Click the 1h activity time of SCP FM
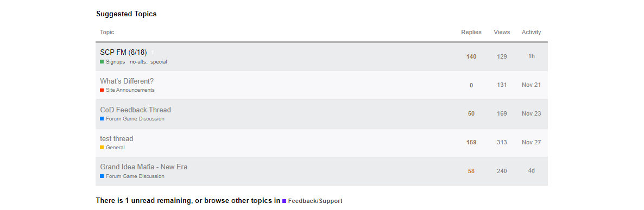Viewport: 644px width, 210px height. 532,56
